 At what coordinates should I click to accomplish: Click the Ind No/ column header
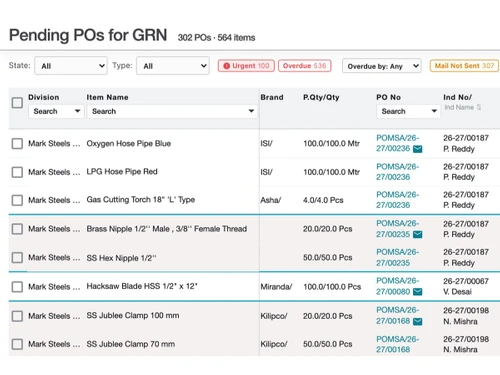click(457, 97)
